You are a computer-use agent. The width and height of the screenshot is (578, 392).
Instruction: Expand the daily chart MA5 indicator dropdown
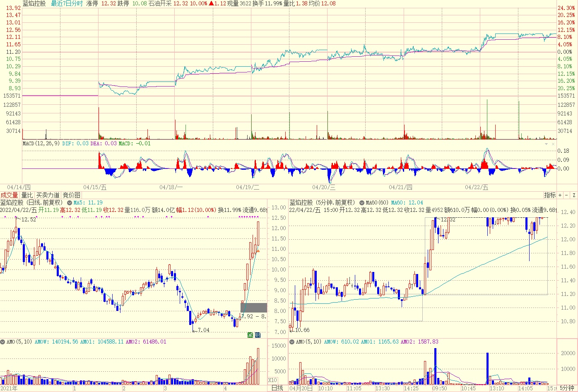[70, 203]
